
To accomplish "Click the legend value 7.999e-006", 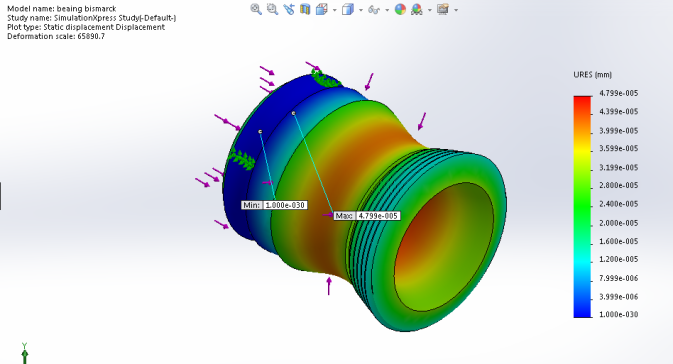I will [x=618, y=278].
